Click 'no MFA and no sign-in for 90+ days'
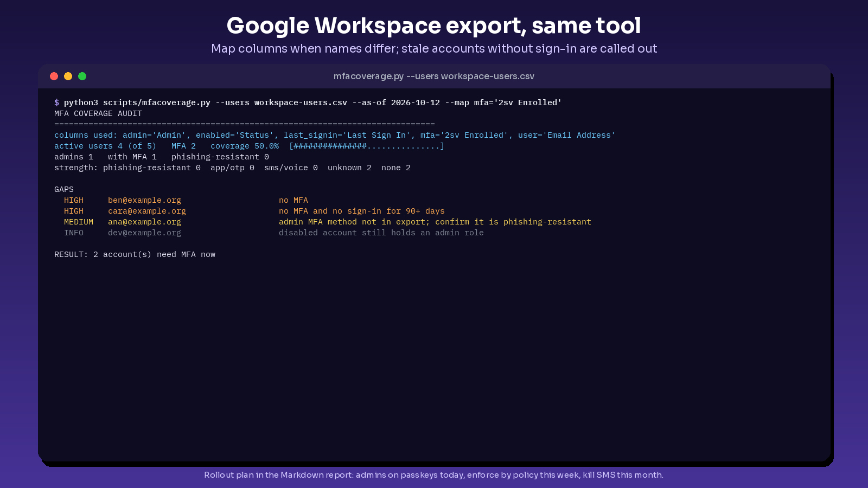The width and height of the screenshot is (868, 488). [x=362, y=211]
